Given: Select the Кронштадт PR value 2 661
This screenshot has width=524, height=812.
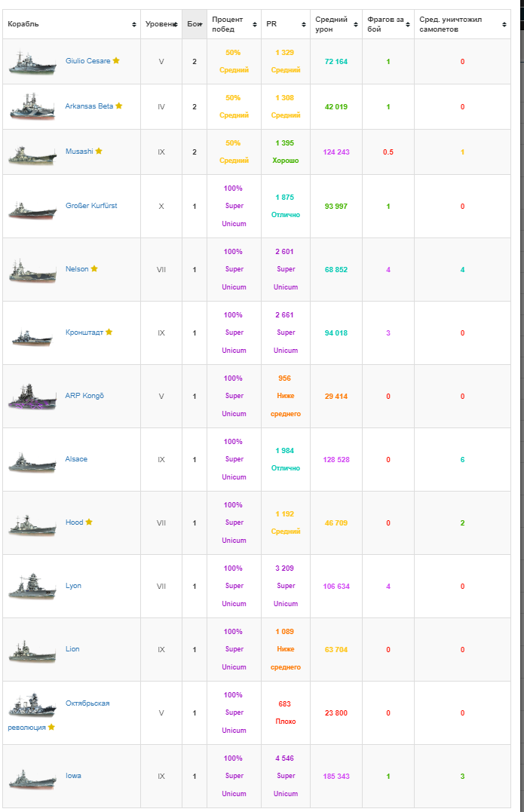Looking at the screenshot, I should click(284, 315).
